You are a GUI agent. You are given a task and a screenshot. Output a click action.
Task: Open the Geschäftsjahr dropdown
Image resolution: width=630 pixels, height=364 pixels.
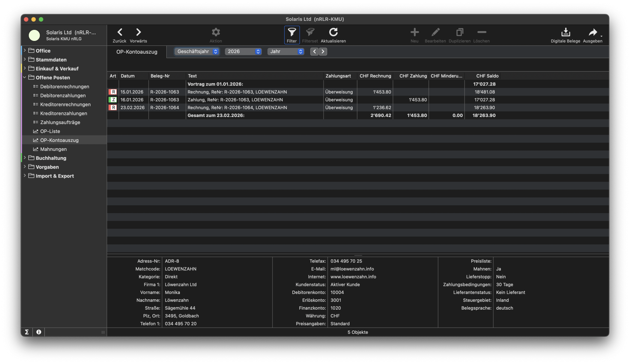(197, 51)
